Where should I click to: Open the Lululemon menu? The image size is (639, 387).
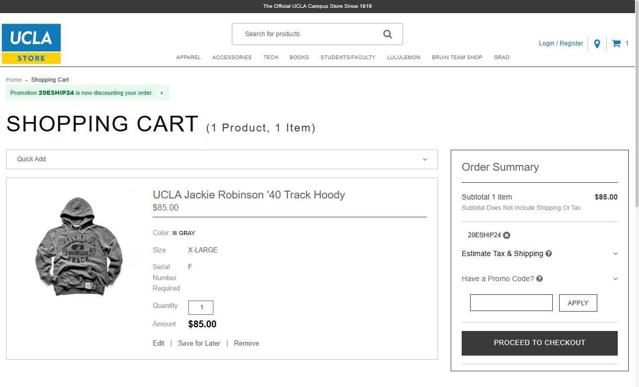(403, 57)
